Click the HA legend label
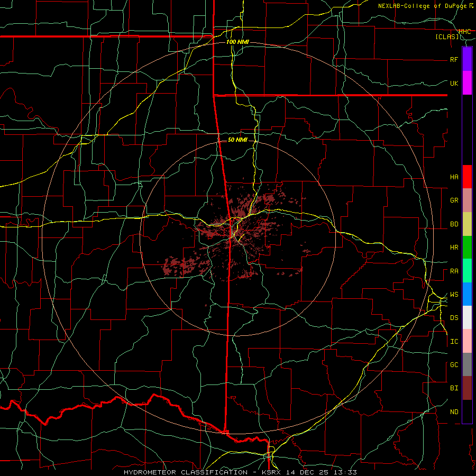Image resolution: width=476 pixels, height=476 pixels. click(x=454, y=177)
